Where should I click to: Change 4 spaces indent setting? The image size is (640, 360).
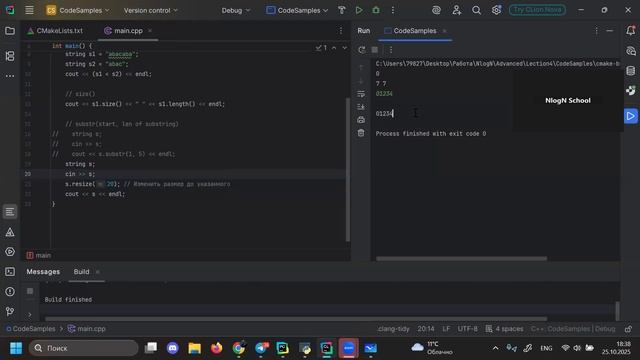click(504, 329)
